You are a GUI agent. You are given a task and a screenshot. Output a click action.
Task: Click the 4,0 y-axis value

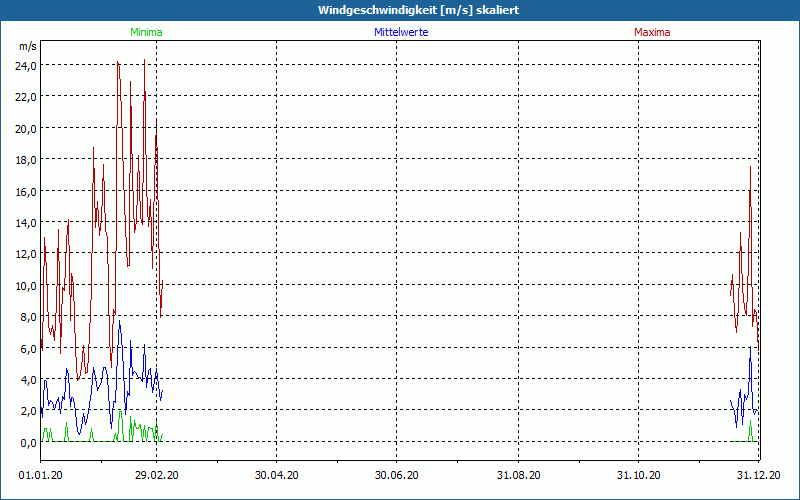pyautogui.click(x=27, y=380)
